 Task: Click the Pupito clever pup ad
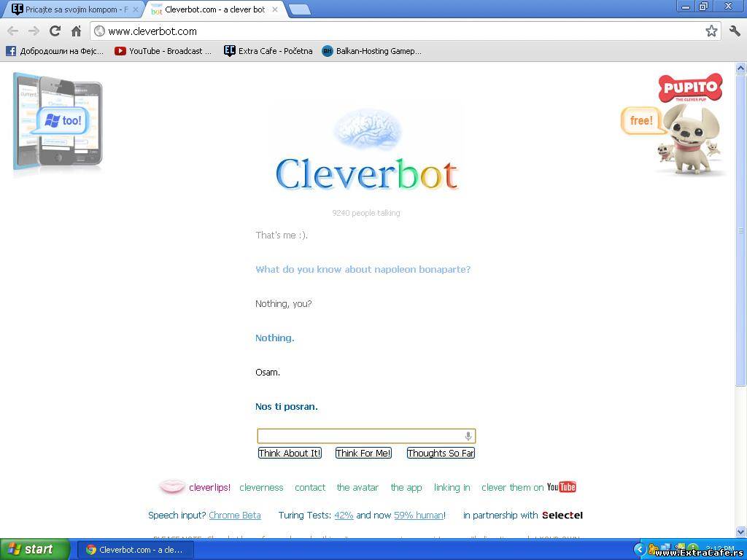pyautogui.click(x=673, y=125)
